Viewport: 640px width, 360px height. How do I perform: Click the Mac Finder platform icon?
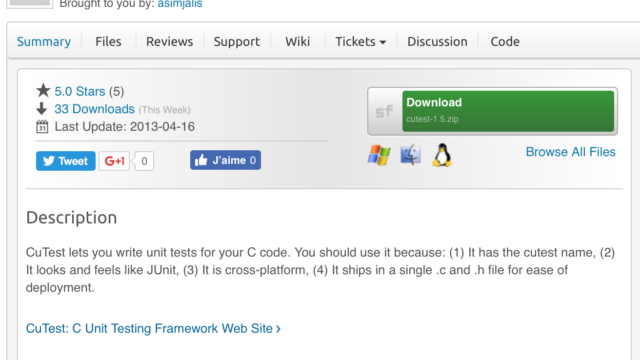coord(411,155)
